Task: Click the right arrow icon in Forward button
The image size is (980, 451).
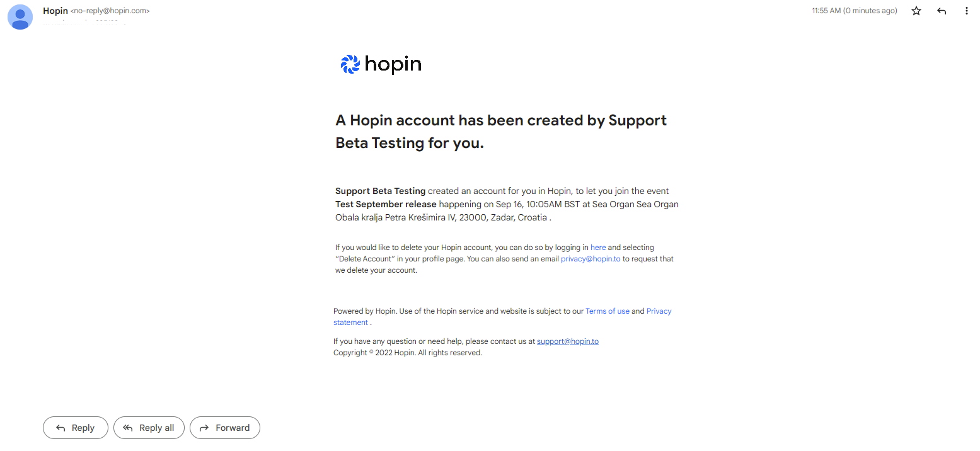Action: (x=204, y=428)
